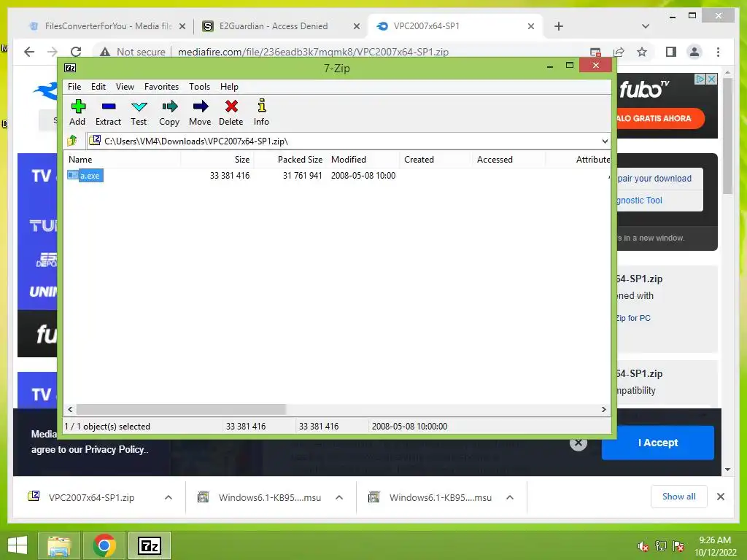This screenshot has width=747, height=560.
Task: Click the red Delete icon
Action: click(231, 112)
